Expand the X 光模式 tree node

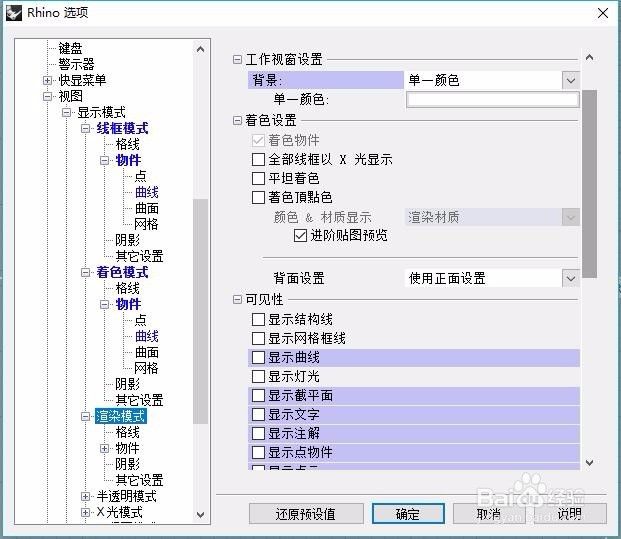(86, 512)
